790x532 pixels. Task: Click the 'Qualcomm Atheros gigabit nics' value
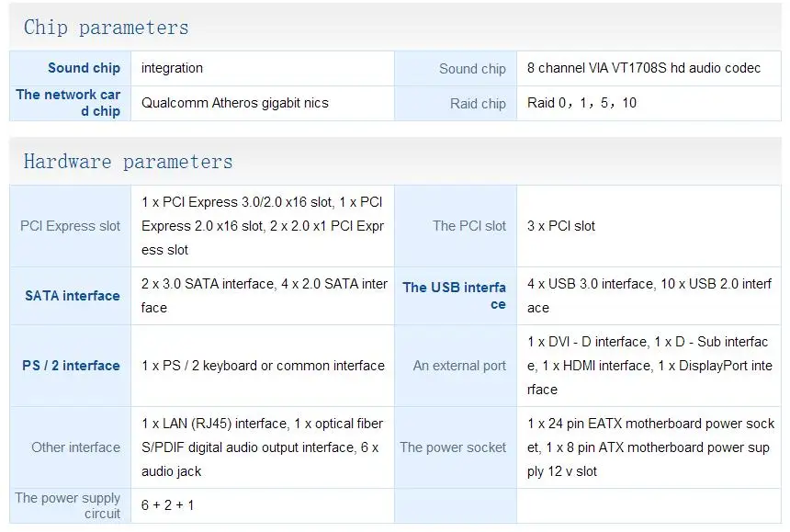pyautogui.click(x=234, y=103)
